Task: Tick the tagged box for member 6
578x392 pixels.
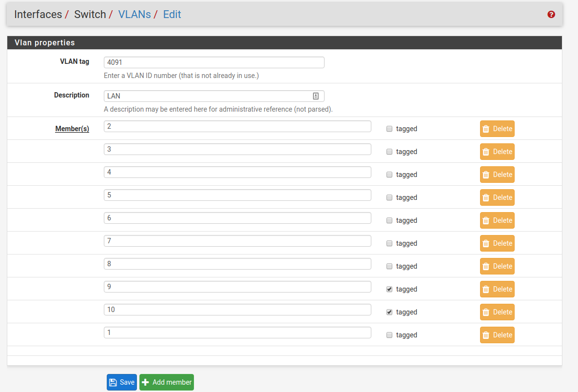Action: pos(389,220)
